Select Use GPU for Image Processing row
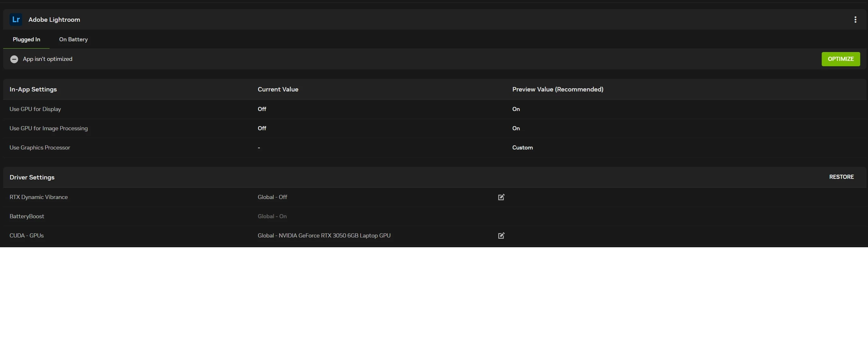This screenshot has height=357, width=868. [49, 128]
